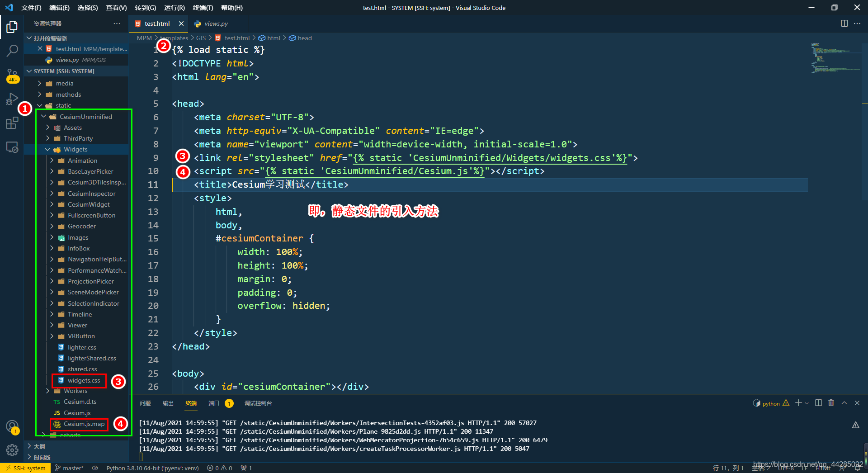The height and width of the screenshot is (473, 868).
Task: Collapse the 打开的编辑器 section
Action: pos(77,38)
